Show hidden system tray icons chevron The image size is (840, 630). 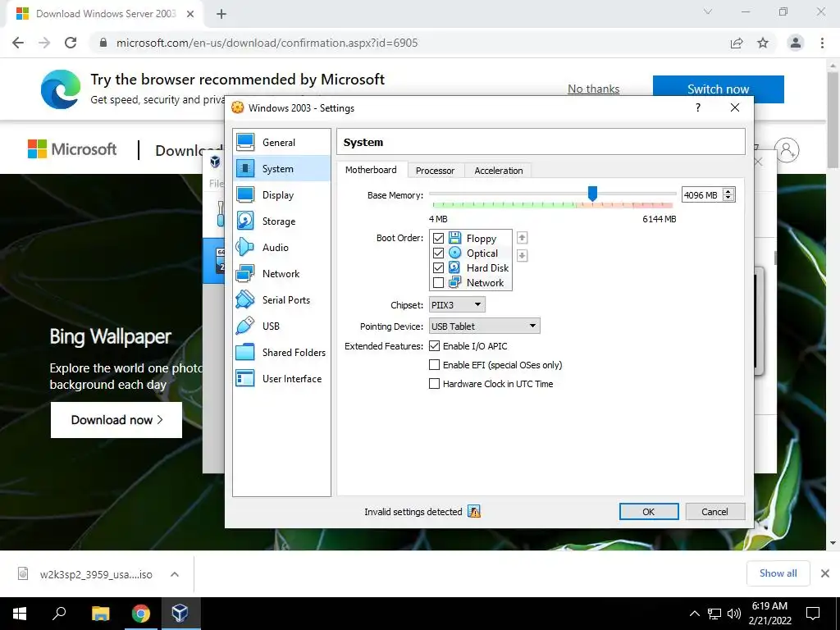[x=694, y=614]
